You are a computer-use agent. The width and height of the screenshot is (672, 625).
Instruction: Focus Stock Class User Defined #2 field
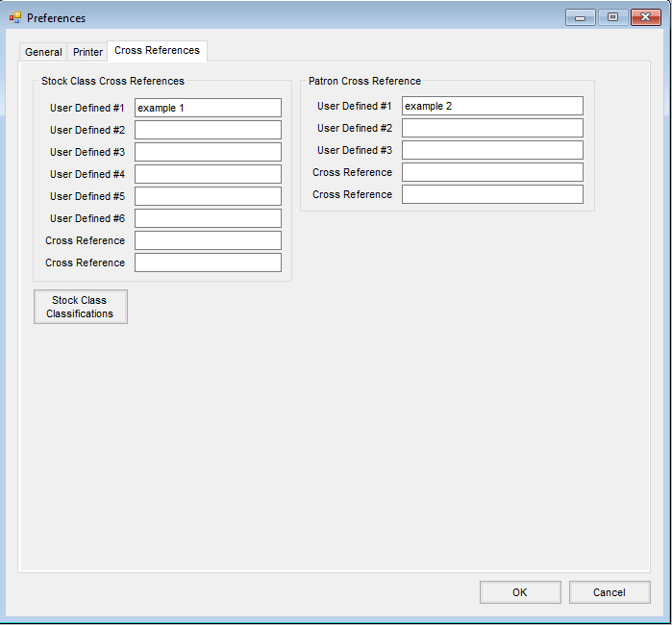click(208, 130)
